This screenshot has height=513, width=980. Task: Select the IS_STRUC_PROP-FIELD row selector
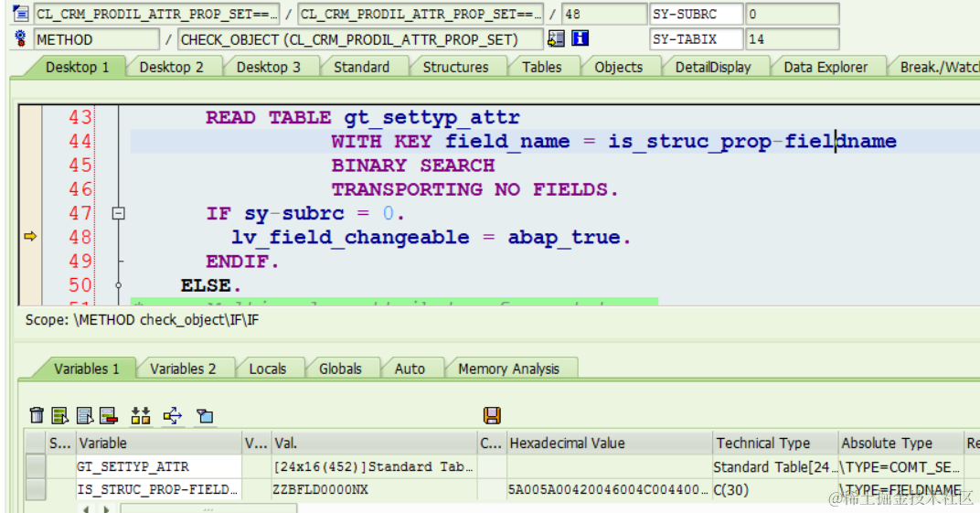36,489
